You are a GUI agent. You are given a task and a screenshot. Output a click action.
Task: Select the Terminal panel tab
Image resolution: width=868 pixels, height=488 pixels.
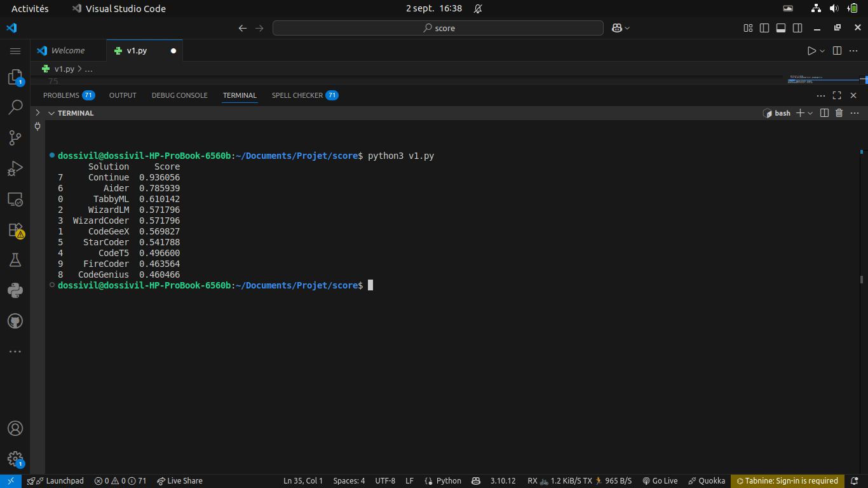(240, 95)
